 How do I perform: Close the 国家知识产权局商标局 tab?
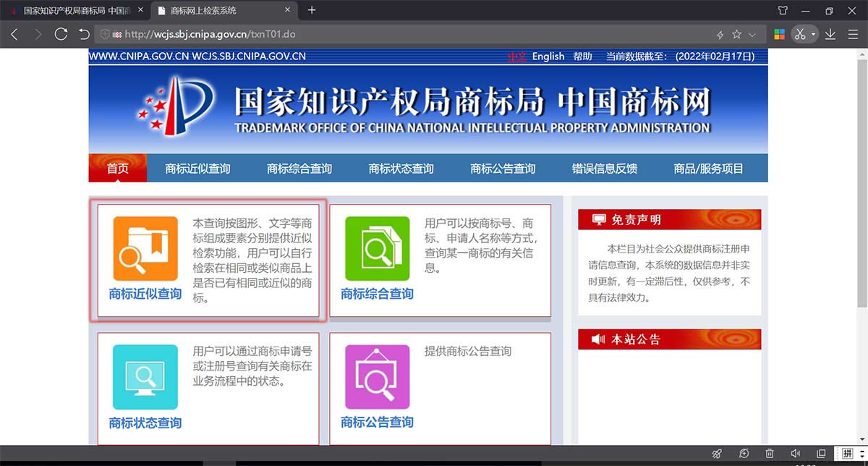coord(139,11)
